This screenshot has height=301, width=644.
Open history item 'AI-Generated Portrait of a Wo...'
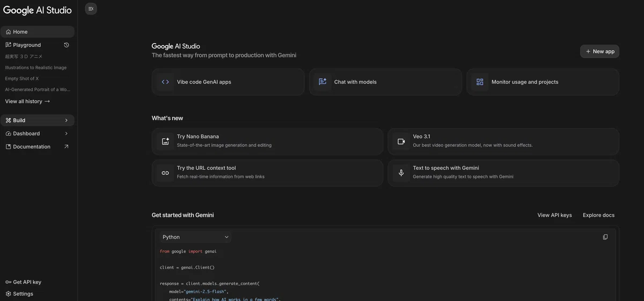pos(38,90)
